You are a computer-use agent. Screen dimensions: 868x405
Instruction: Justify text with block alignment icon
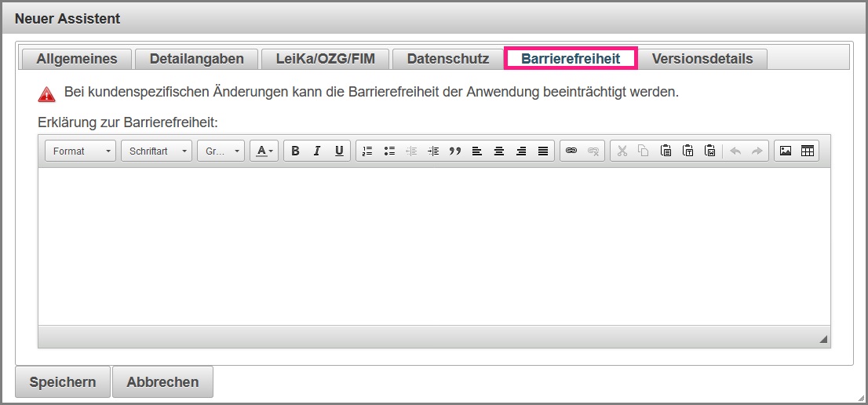click(543, 151)
